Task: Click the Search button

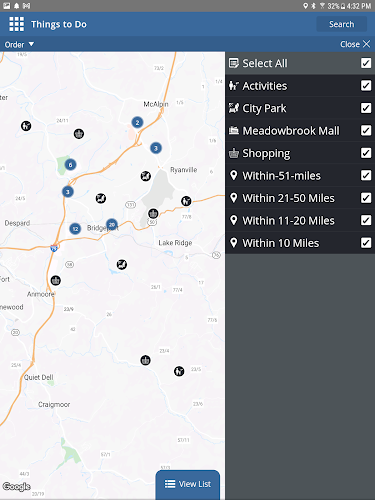Action: tap(341, 24)
